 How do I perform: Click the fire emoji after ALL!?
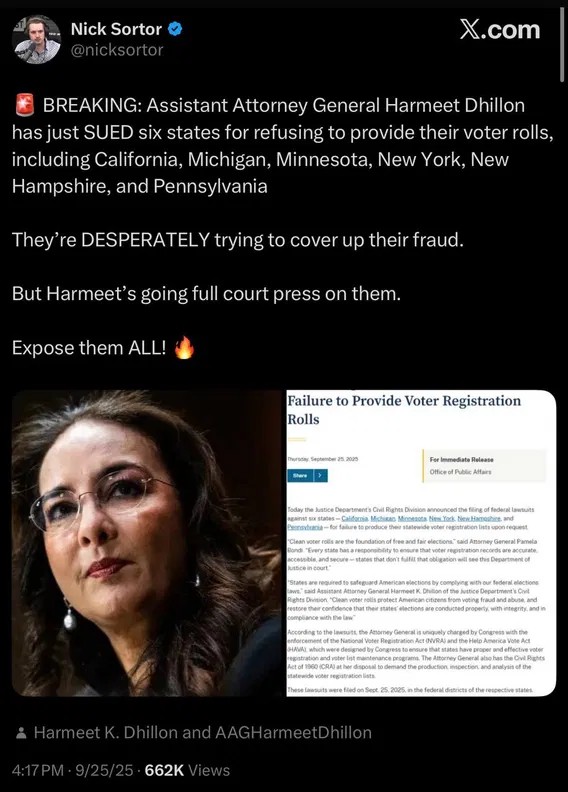(x=185, y=348)
